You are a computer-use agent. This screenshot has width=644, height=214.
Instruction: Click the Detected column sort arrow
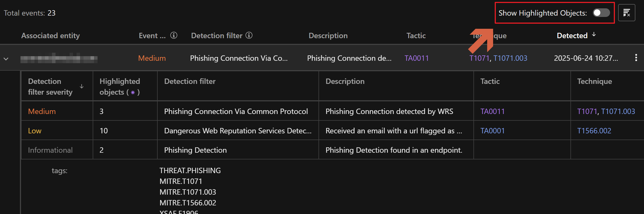pyautogui.click(x=594, y=35)
